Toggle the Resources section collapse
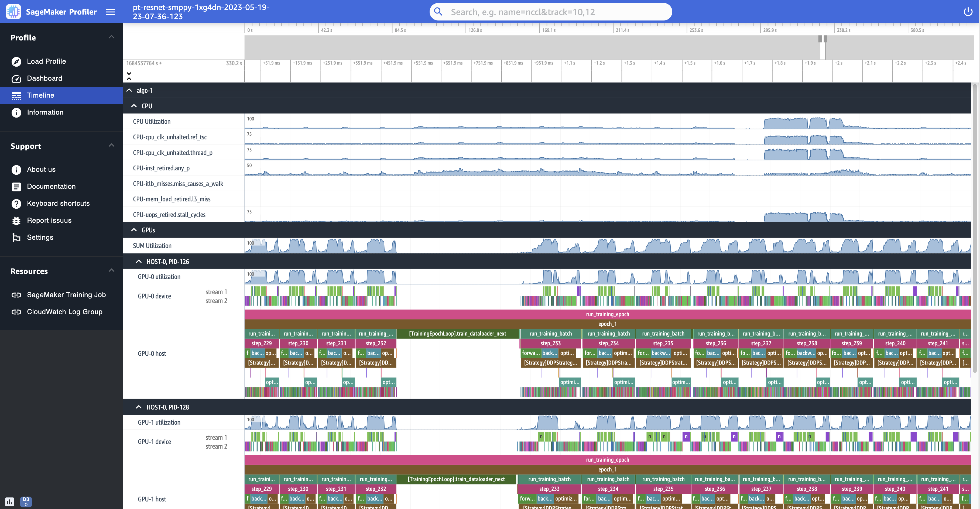Screen dimensions: 980x509 [x=110, y=270]
